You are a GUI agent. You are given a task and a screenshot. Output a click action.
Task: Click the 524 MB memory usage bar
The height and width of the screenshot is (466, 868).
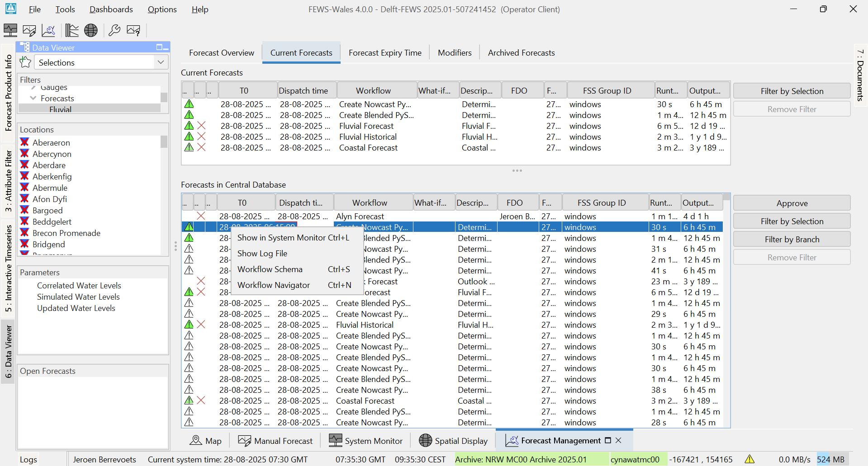(x=830, y=459)
